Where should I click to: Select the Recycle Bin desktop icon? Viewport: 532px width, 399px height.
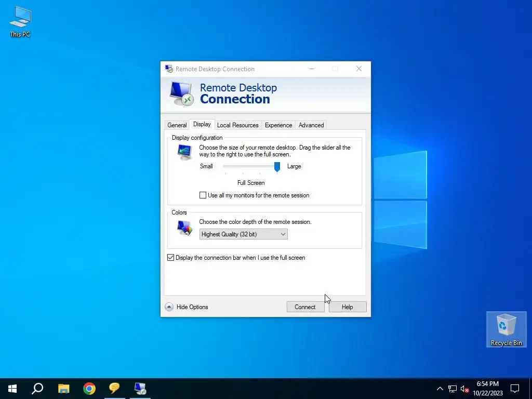[506, 329]
